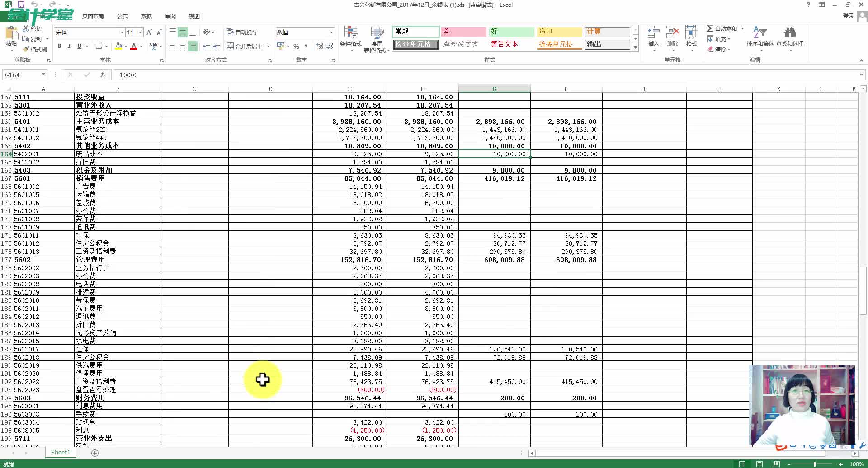
Task: Toggle Bold formatting
Action: pyautogui.click(x=59, y=46)
